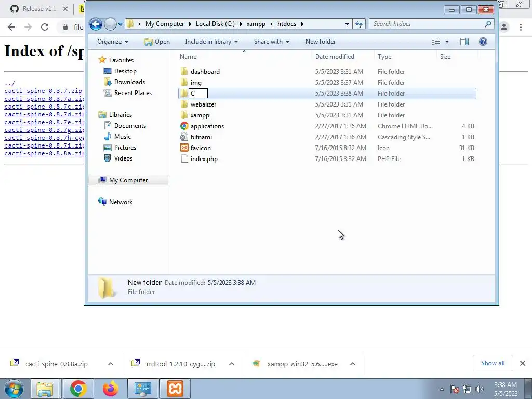Screen dimensions: 532x399
Task: Click New folder toolbar button
Action: point(320,42)
